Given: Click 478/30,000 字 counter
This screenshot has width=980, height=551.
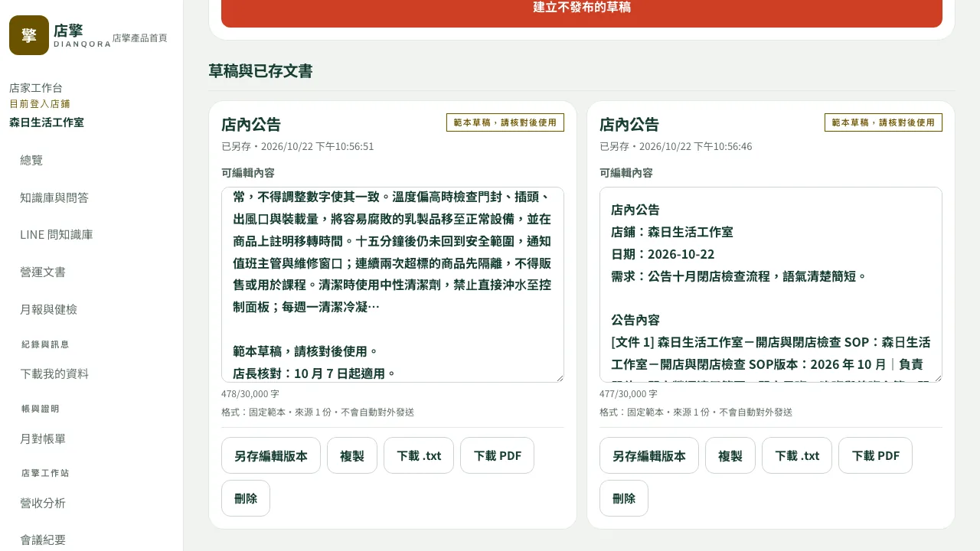Looking at the screenshot, I should point(250,394).
